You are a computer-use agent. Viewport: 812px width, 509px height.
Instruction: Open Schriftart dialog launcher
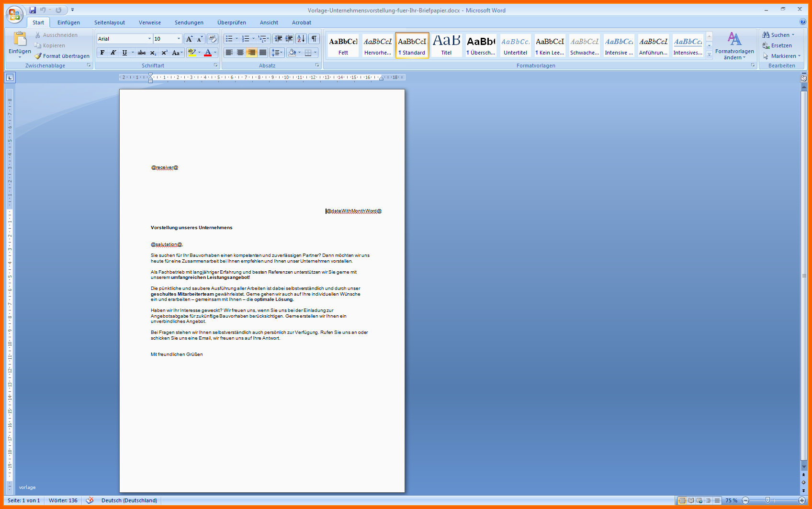click(x=215, y=65)
